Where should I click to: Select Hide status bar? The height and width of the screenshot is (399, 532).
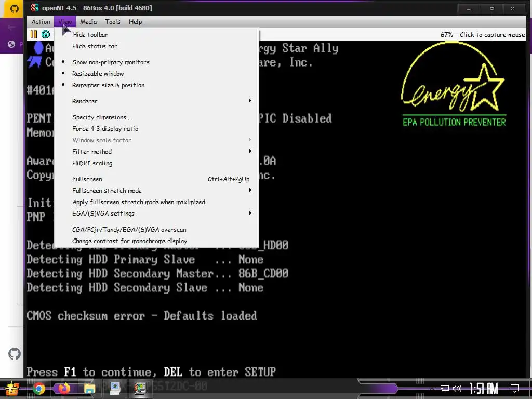point(156,46)
